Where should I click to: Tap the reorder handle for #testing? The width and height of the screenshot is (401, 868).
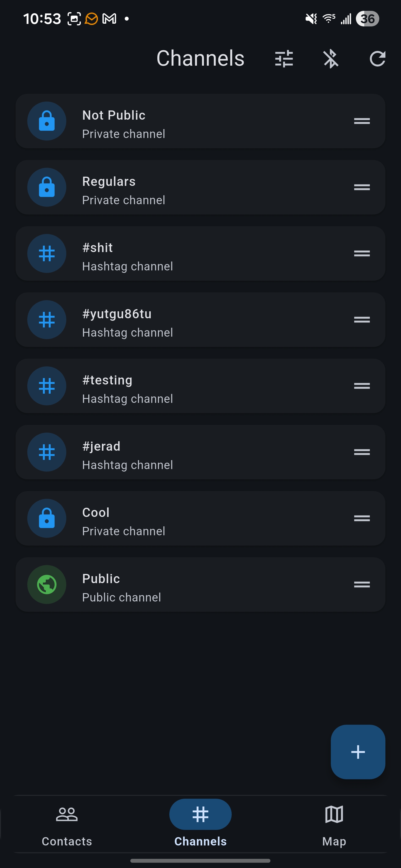click(362, 386)
